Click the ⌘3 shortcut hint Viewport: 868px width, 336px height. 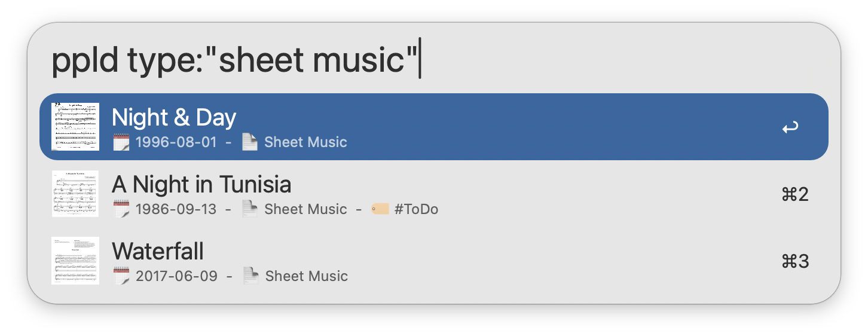[x=795, y=261]
